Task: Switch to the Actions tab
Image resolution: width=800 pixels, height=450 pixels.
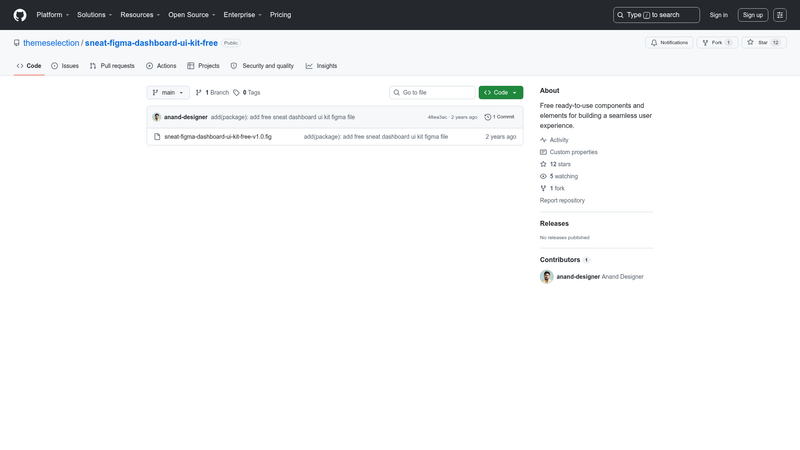Action: [161, 66]
